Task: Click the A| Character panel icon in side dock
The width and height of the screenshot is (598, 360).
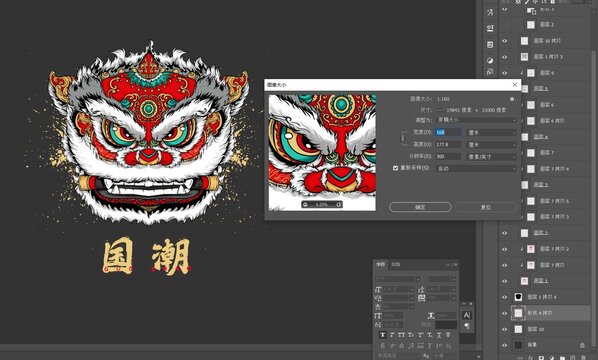Action: coord(467,315)
